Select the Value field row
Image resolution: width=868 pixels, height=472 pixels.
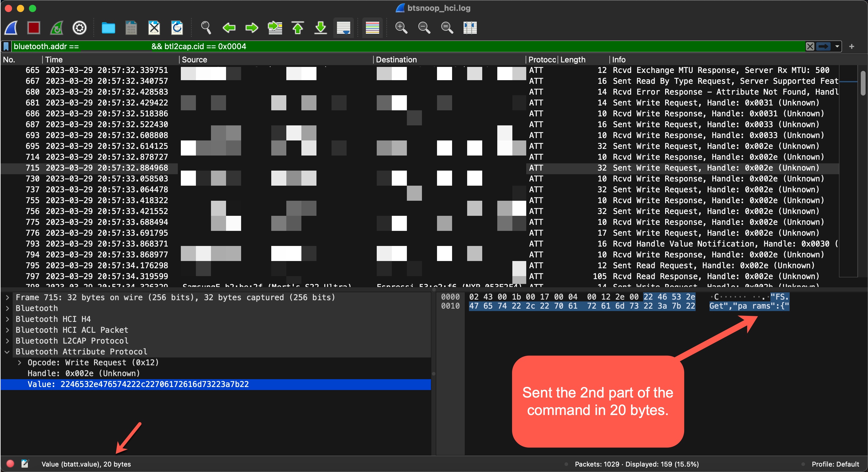(216, 384)
